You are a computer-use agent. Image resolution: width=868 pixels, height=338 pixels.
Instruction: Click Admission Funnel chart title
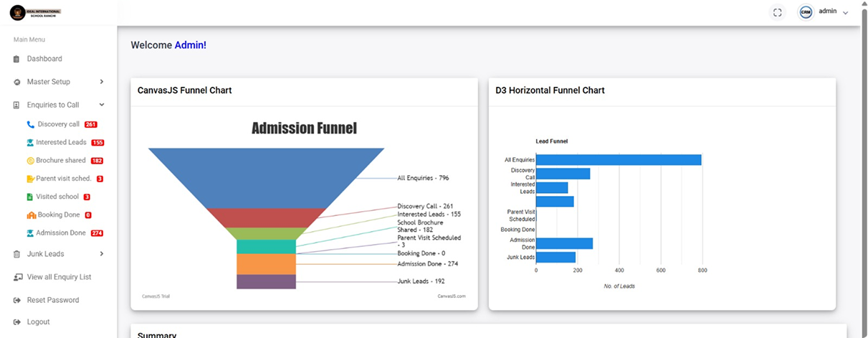[304, 128]
